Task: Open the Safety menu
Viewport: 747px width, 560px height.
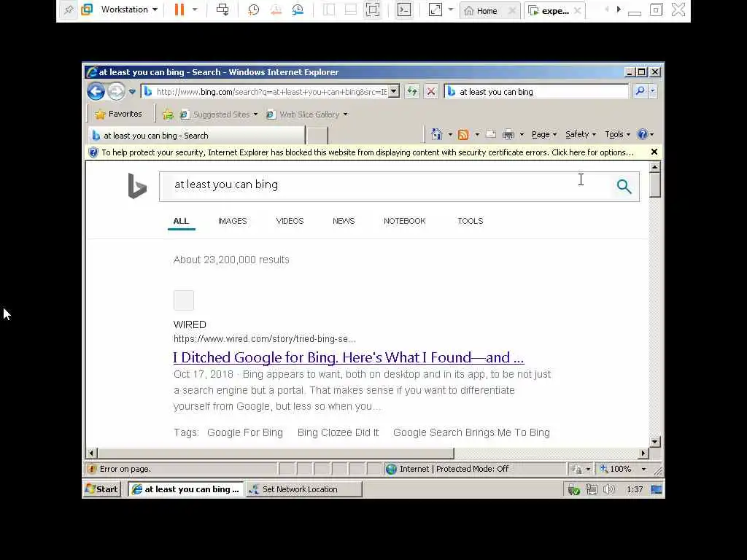Action: point(581,134)
